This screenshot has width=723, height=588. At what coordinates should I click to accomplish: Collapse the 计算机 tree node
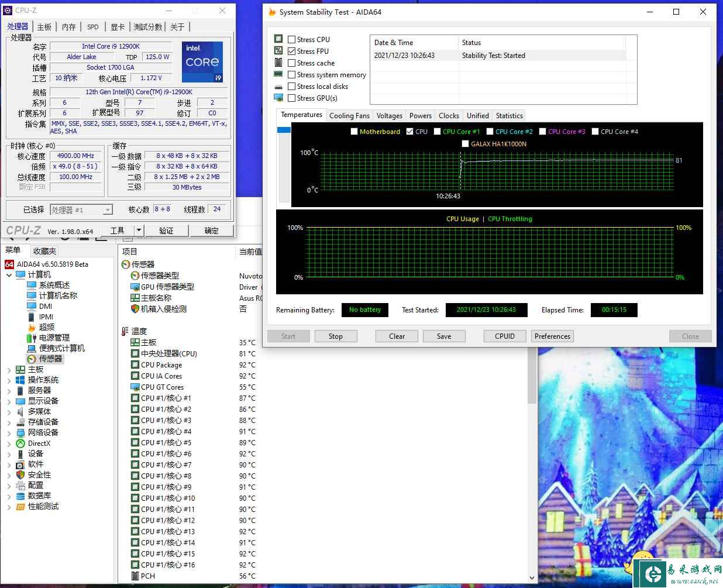pos(9,274)
